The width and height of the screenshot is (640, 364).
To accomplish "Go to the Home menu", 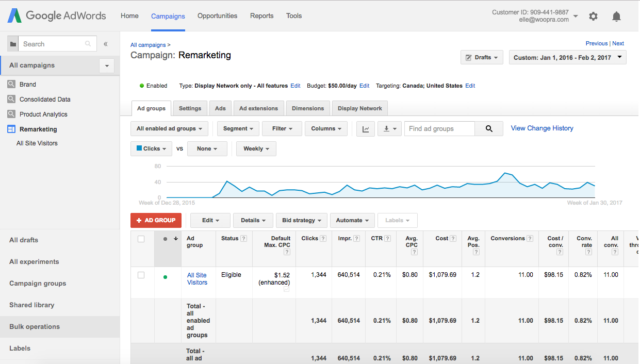I will tap(129, 15).
